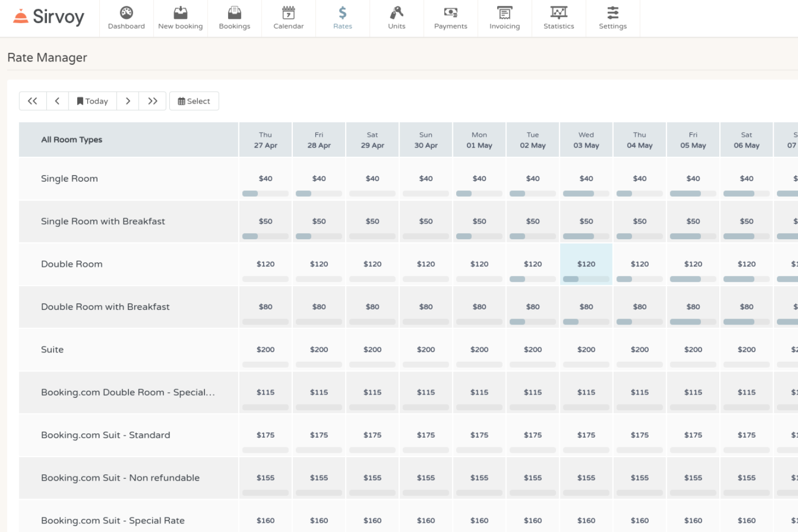Click the Today bookmark button
This screenshot has width=798, height=532.
coord(92,101)
